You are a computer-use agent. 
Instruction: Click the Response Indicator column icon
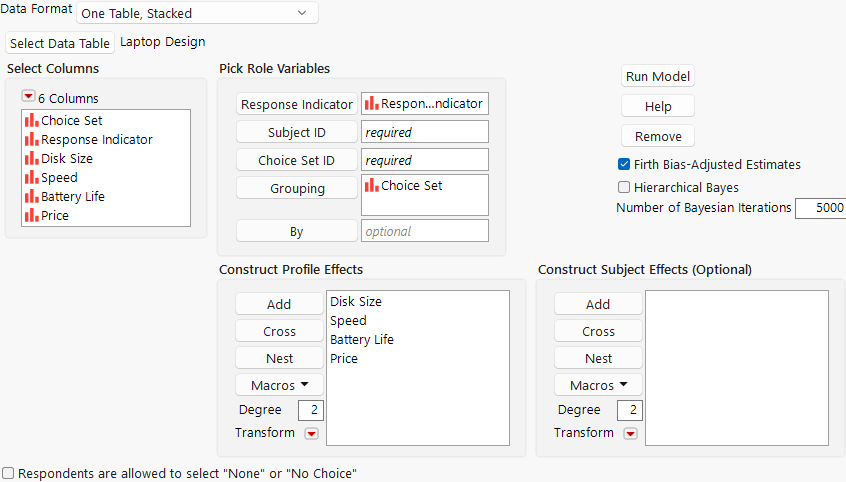32,140
